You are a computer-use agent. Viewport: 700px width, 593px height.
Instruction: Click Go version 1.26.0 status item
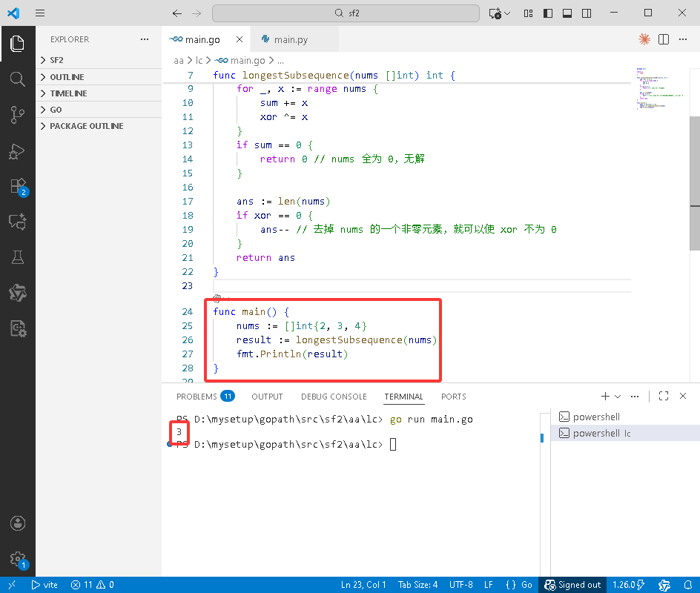[629, 585]
